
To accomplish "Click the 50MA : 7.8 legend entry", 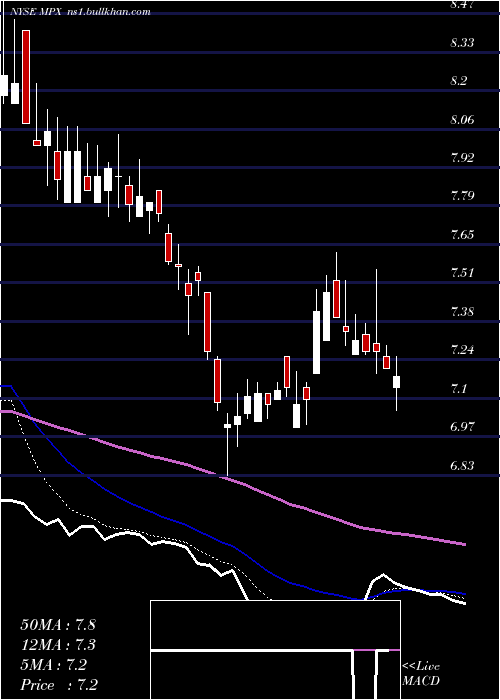I will [58, 625].
